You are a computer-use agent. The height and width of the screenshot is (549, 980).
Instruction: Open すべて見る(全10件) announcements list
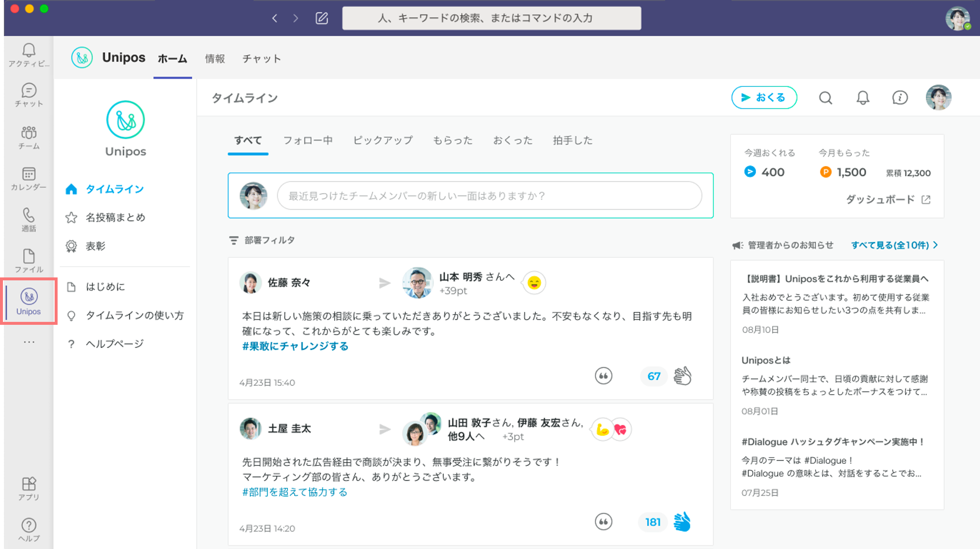[891, 245]
